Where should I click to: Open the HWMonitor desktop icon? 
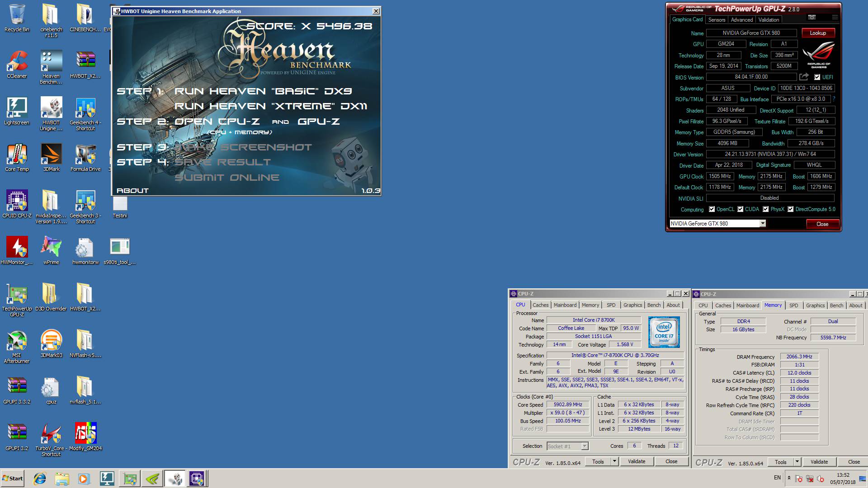tap(17, 250)
